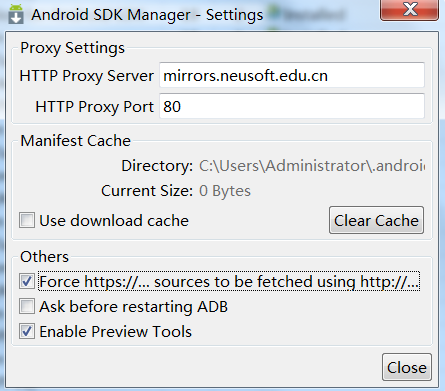Tick the Ask before restarting ADB checkbox
The width and height of the screenshot is (445, 391).
click(27, 306)
